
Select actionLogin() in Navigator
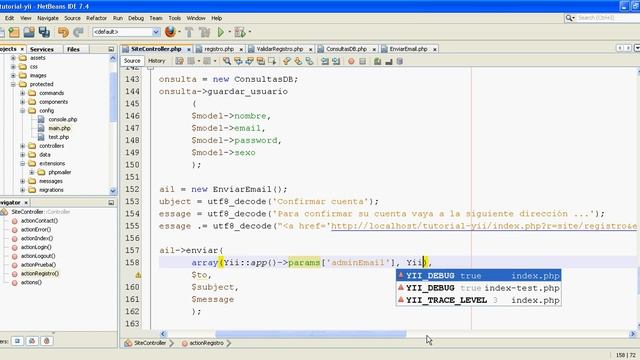36,247
